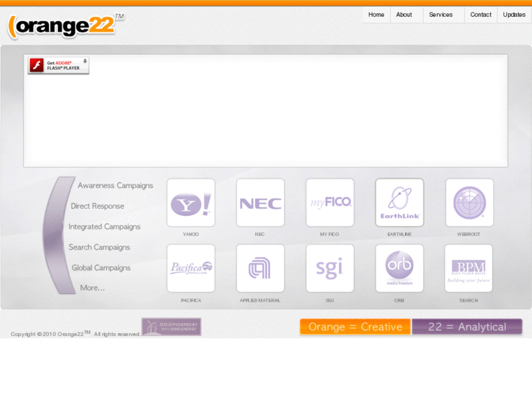The image size is (532, 399).
Task: Open the About menu item
Action: point(404,15)
